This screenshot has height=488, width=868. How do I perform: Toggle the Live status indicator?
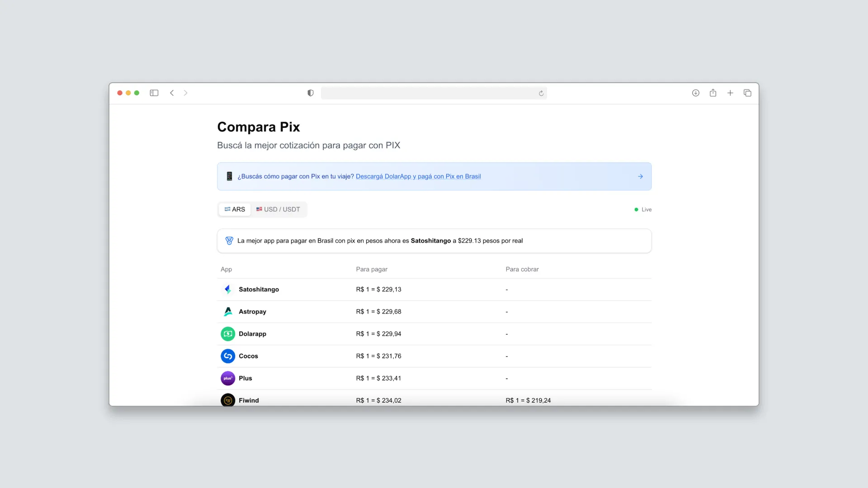pyautogui.click(x=642, y=210)
